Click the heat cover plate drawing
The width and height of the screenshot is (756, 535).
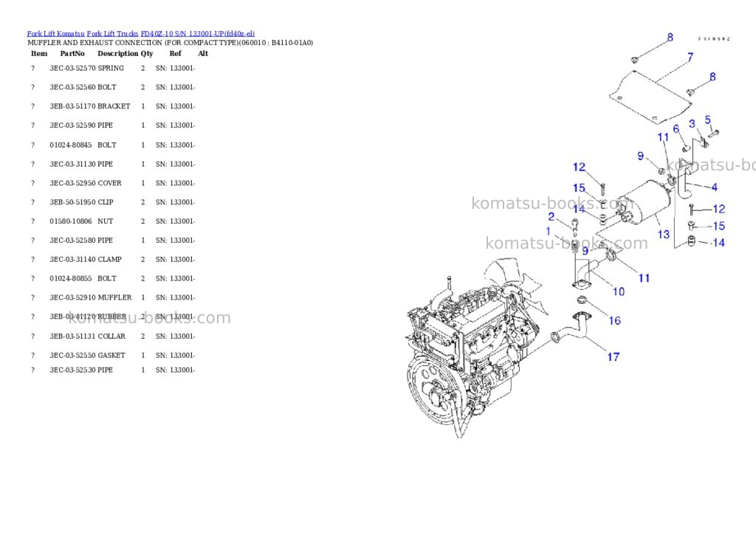click(650, 97)
